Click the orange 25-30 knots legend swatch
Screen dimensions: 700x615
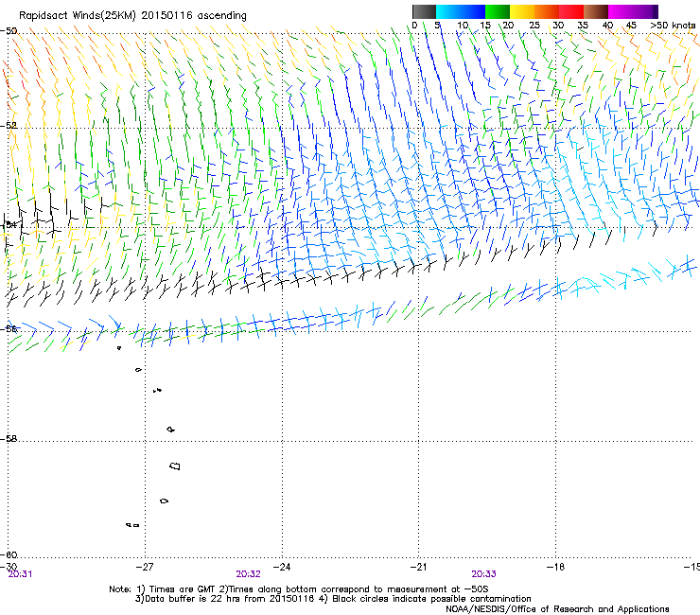547,11
